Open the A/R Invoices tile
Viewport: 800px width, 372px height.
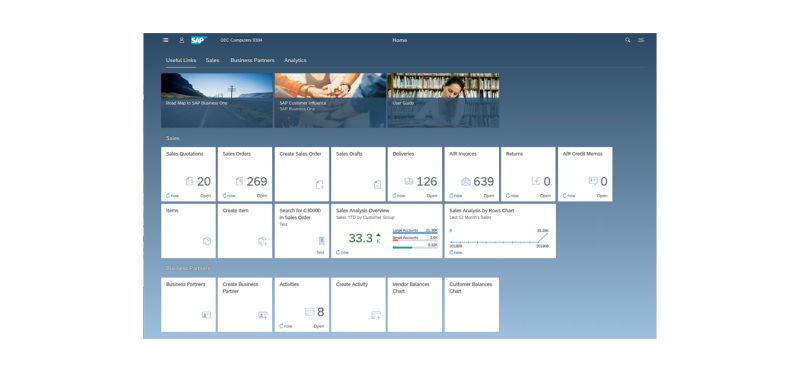pos(472,174)
